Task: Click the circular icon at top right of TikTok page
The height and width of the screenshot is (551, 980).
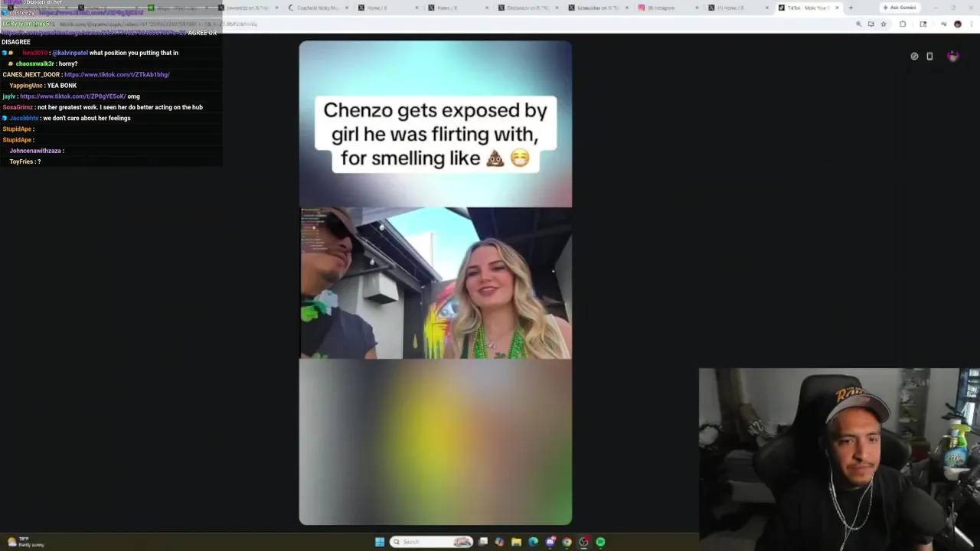Action: pos(914,56)
